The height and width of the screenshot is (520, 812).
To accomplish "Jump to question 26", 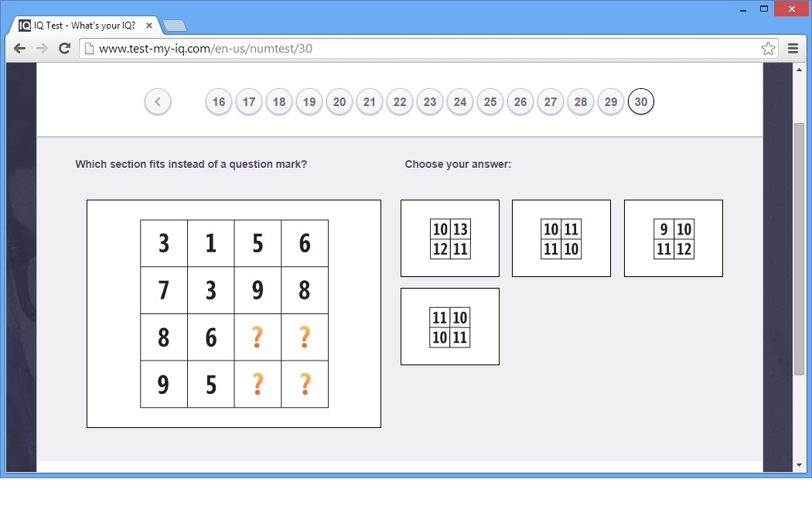I will (520, 101).
